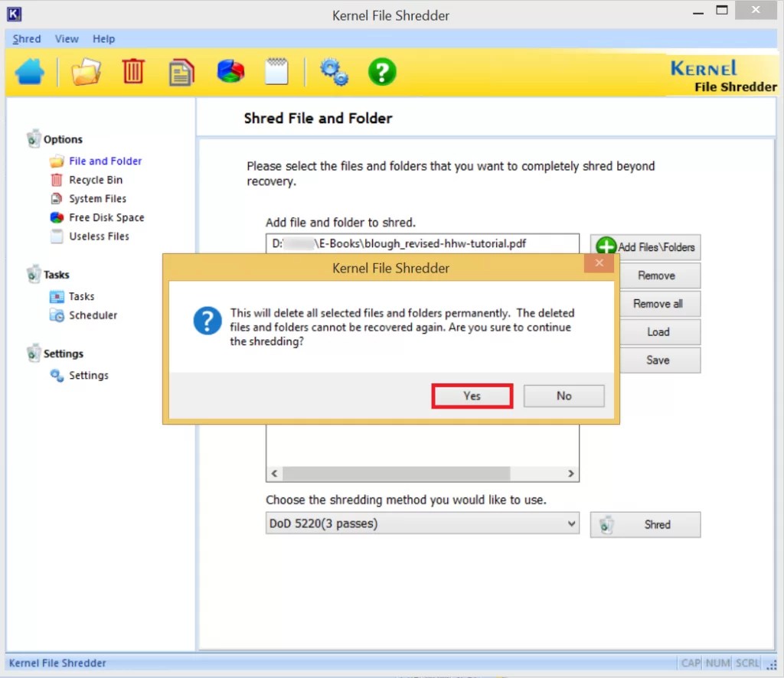Cancel shredding by clicking No
The image size is (784, 678).
click(563, 396)
